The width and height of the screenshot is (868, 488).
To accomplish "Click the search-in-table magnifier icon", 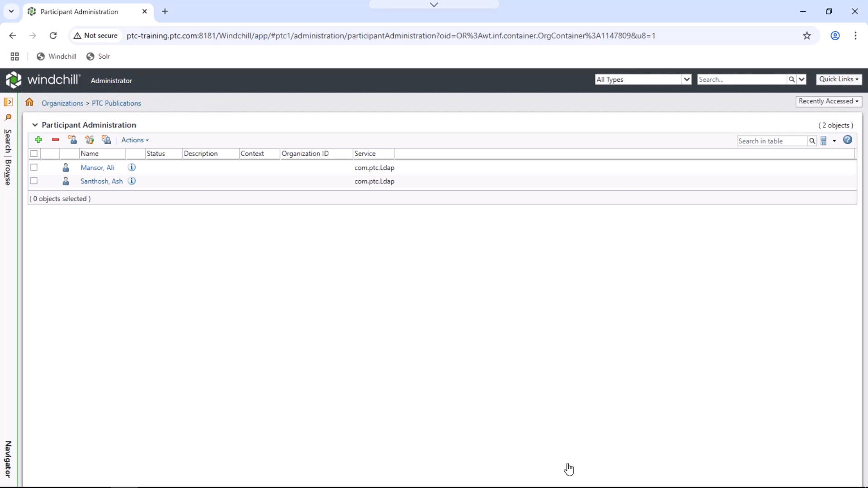I will [x=812, y=141].
